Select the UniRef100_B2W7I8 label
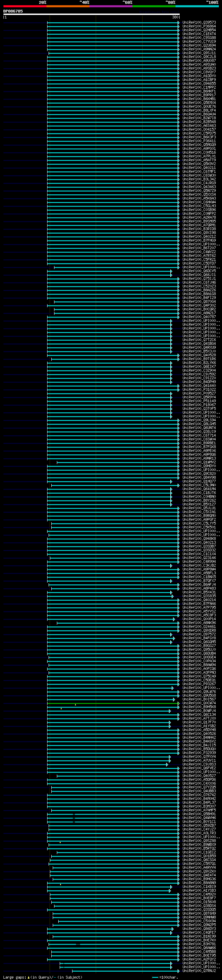 (199, 118)
